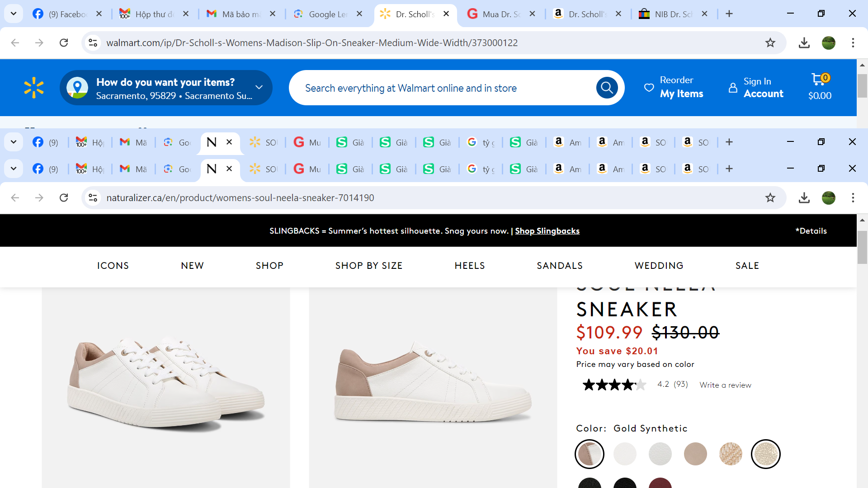Screen dimensions: 868x488
Task: Open Chrome downloads in the Walmart window
Action: pos(804,42)
